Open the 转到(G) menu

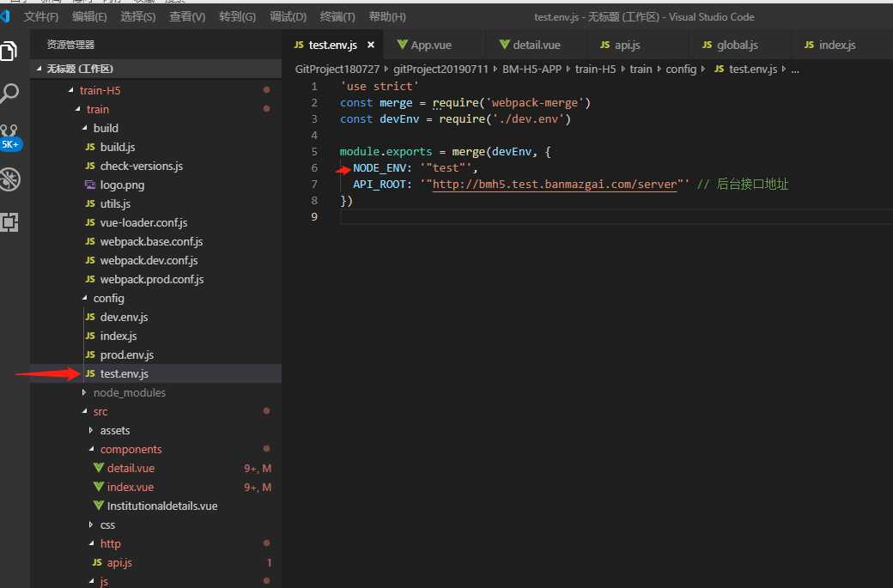(x=238, y=16)
